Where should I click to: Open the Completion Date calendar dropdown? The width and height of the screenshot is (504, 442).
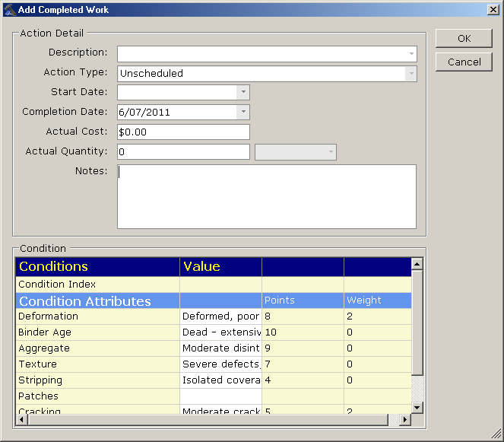pos(243,112)
